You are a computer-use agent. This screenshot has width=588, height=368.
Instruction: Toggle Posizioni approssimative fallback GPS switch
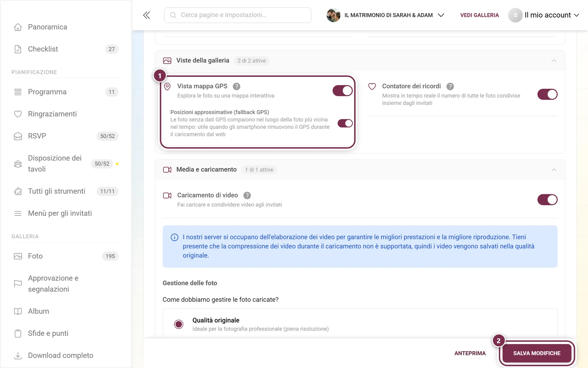tap(345, 123)
